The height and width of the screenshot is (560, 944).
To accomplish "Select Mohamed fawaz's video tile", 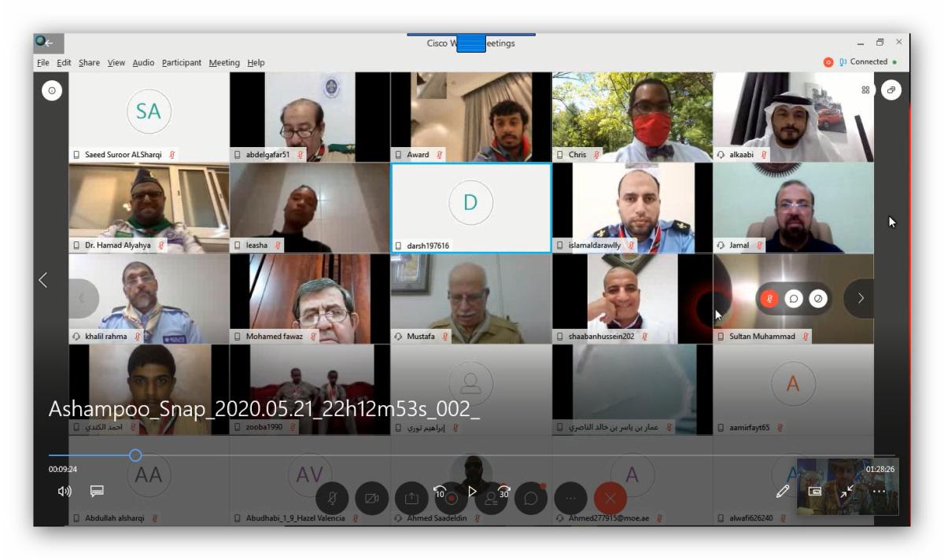I will click(x=310, y=298).
